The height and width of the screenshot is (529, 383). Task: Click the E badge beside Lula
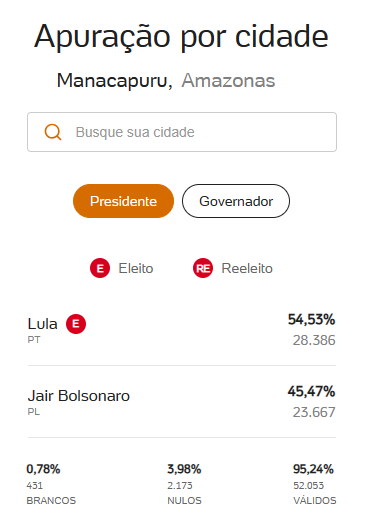tap(76, 324)
